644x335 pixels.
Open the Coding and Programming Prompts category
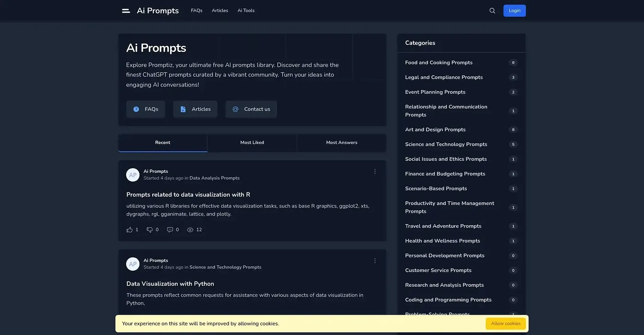(448, 300)
